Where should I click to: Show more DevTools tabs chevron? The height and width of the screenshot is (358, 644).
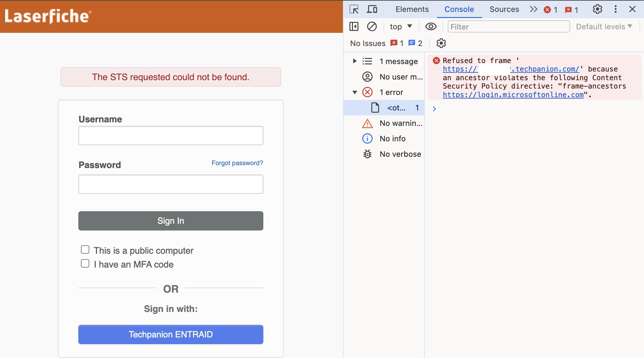point(533,9)
